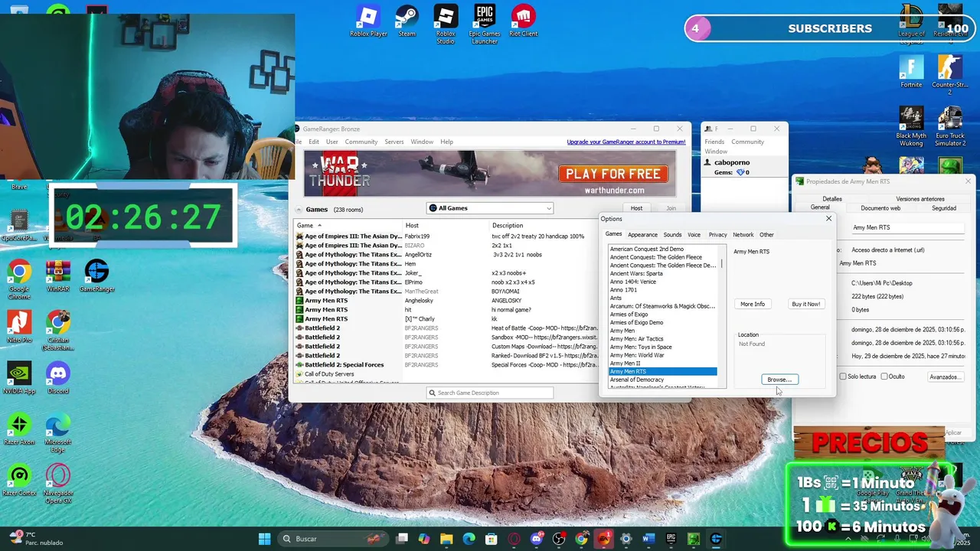Open the Help menu in GameRanger
This screenshot has height=551, width=980.
coord(446,142)
